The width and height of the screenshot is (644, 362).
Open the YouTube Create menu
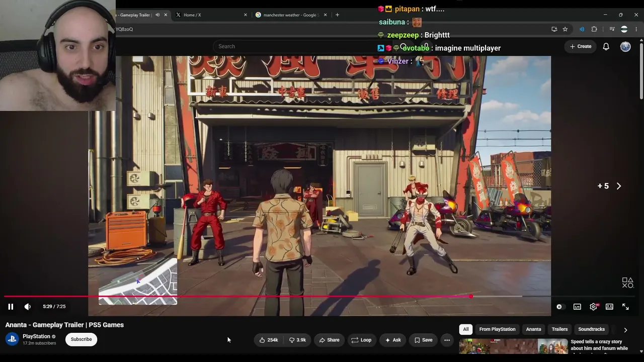580,46
